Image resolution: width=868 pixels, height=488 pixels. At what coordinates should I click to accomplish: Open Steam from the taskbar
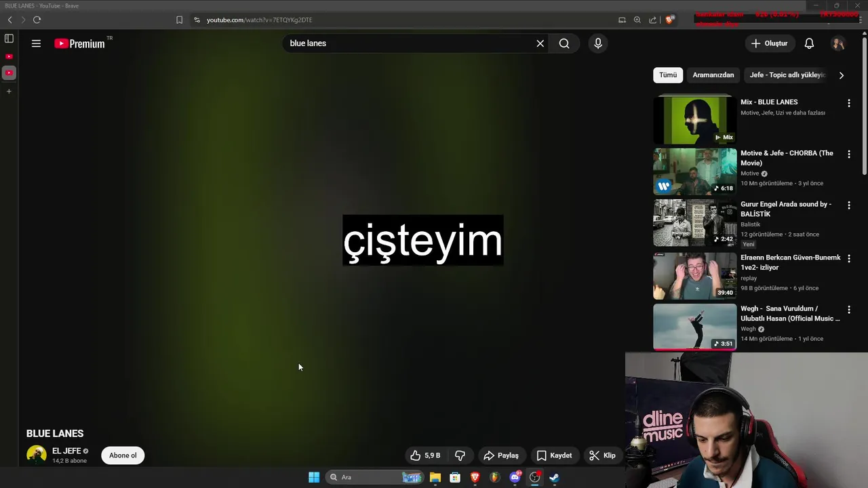tap(554, 477)
